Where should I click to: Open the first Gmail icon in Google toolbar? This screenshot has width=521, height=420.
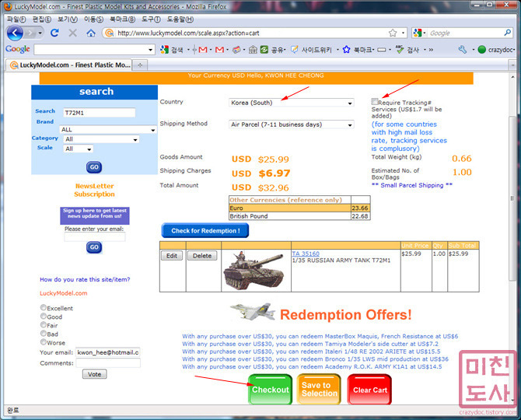pyautogui.click(x=203, y=50)
